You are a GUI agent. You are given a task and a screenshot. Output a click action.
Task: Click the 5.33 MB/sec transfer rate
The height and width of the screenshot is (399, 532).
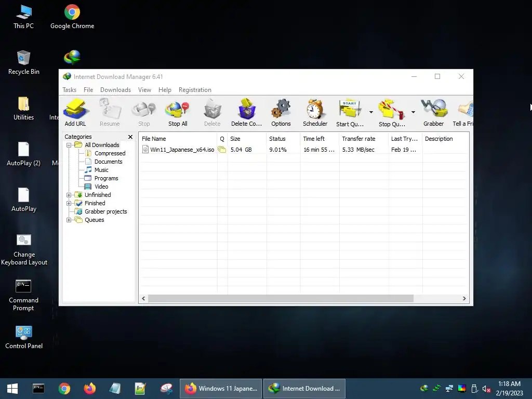(x=358, y=150)
